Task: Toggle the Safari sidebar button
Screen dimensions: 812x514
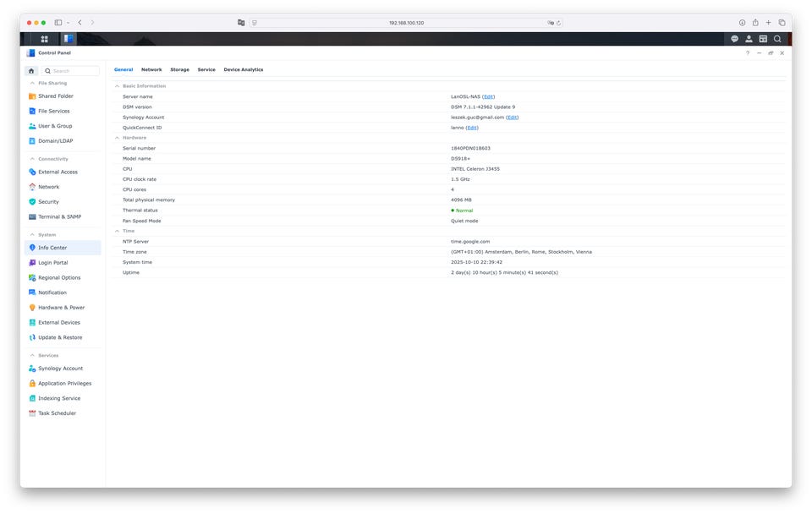Action: pyautogui.click(x=58, y=23)
